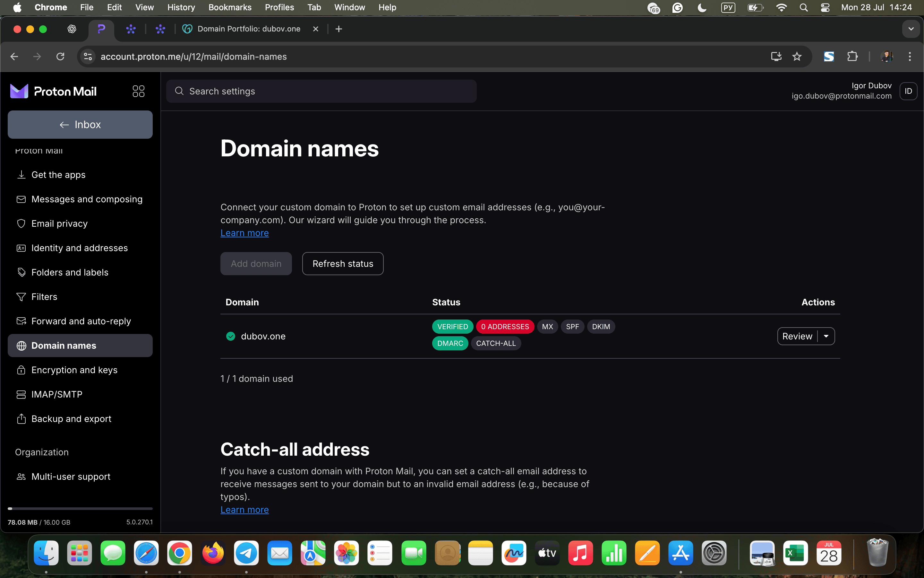Click the dubov.one domain name
This screenshot has height=578, width=924.
tap(263, 337)
